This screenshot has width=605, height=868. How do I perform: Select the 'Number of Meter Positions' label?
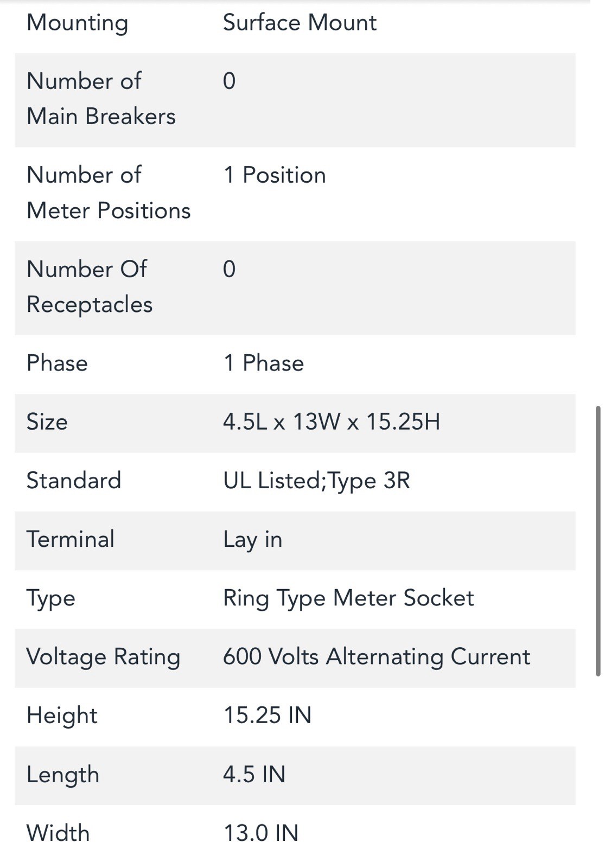(109, 193)
